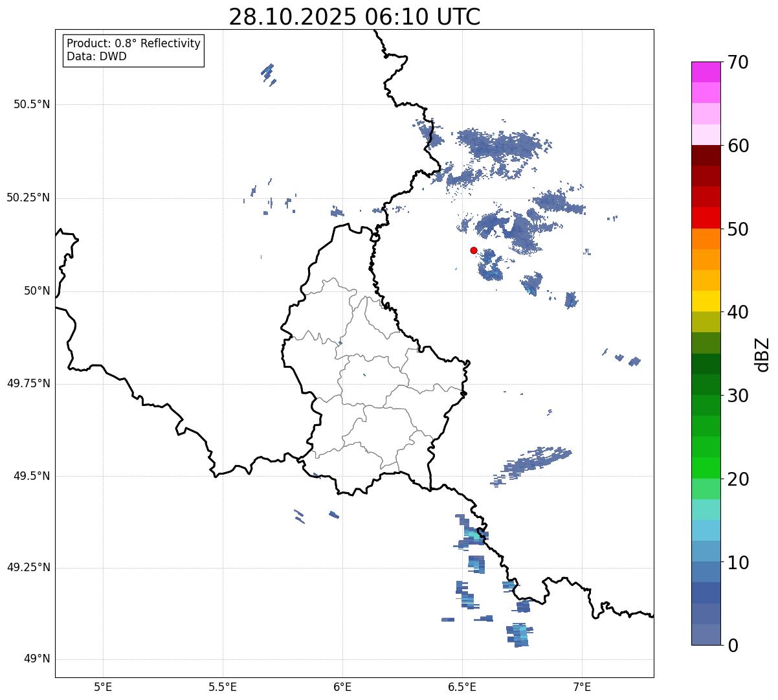This screenshot has height=700, width=778.
Task: Click the longitude label "6.5°E"
Action: tap(462, 686)
